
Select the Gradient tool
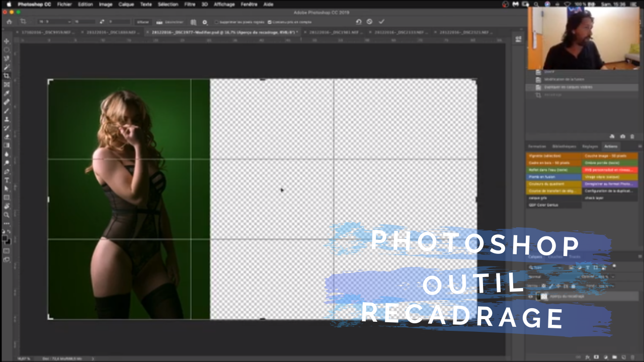7,145
